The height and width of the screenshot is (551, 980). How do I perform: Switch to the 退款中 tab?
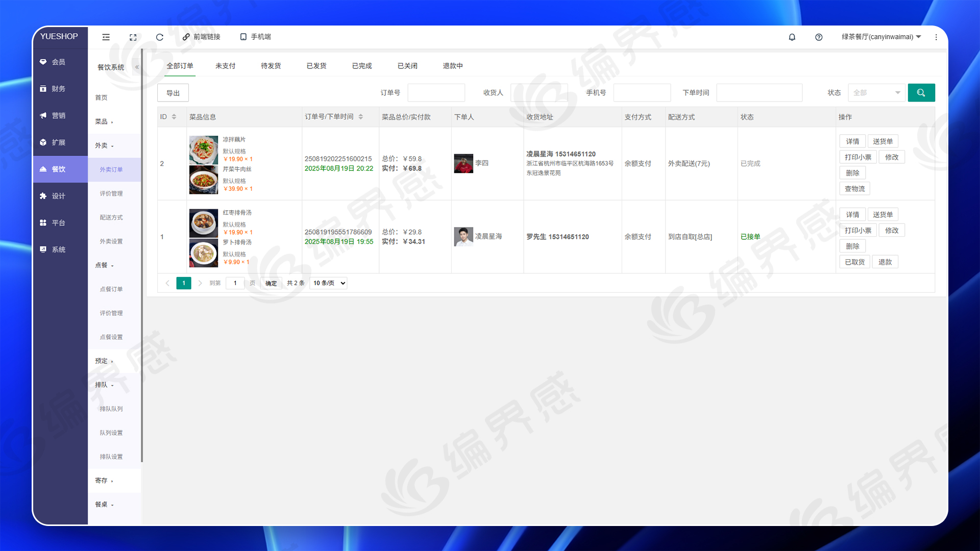tap(453, 66)
